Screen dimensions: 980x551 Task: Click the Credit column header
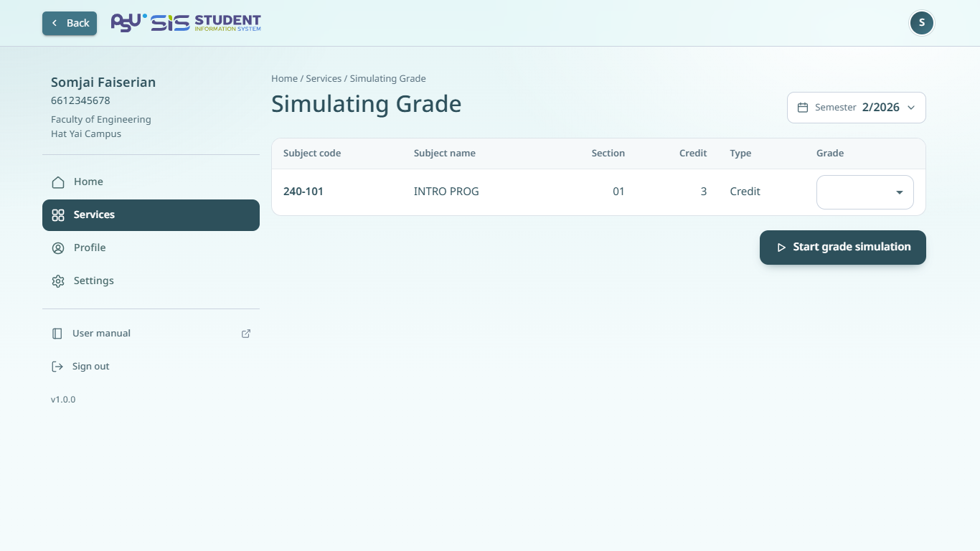tap(693, 154)
